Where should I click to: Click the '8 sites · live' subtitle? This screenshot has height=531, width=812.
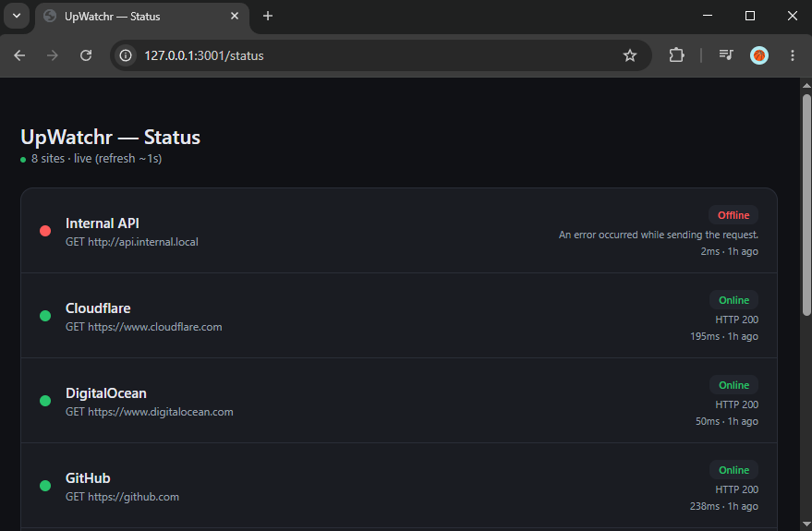[x=96, y=158]
